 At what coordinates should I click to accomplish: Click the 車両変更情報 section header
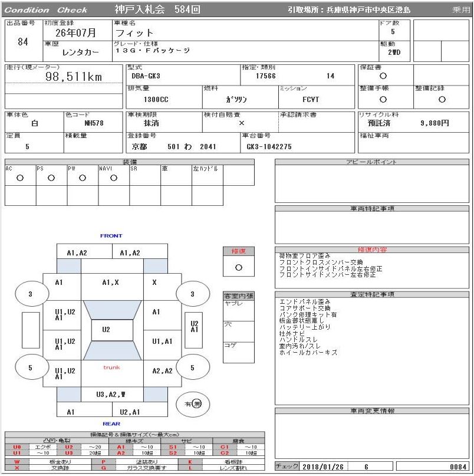(x=372, y=411)
